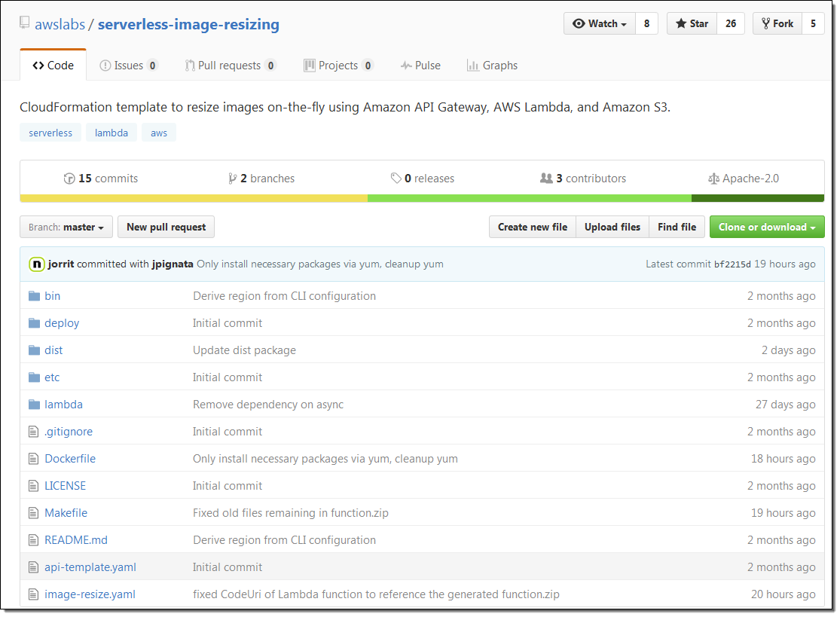Click the commits history clock icon

coord(69,179)
